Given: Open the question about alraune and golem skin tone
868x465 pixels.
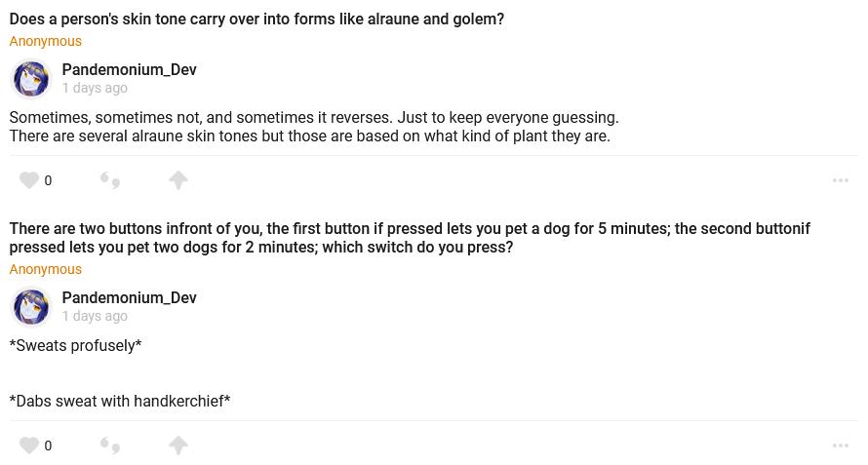Looking at the screenshot, I should point(256,19).
